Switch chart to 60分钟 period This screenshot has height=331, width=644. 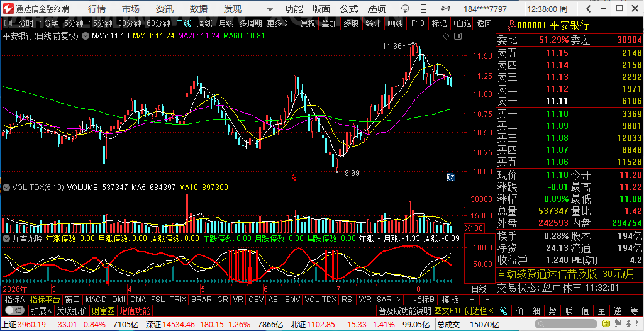[158, 23]
